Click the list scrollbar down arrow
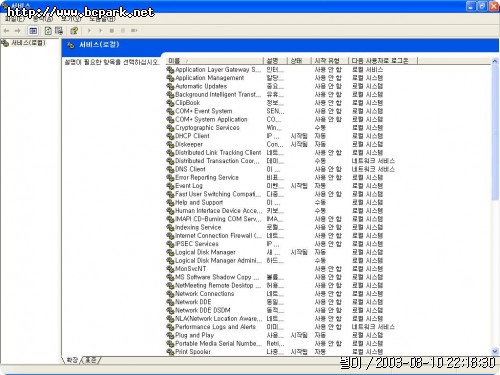Viewport: 500px width, 375px height. click(x=495, y=351)
